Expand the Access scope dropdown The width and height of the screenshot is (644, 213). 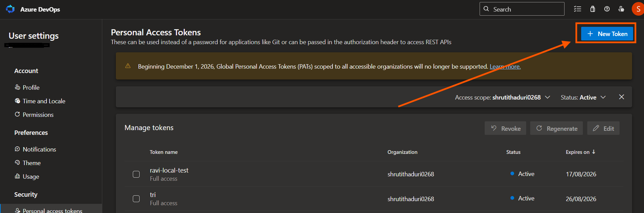pos(502,97)
